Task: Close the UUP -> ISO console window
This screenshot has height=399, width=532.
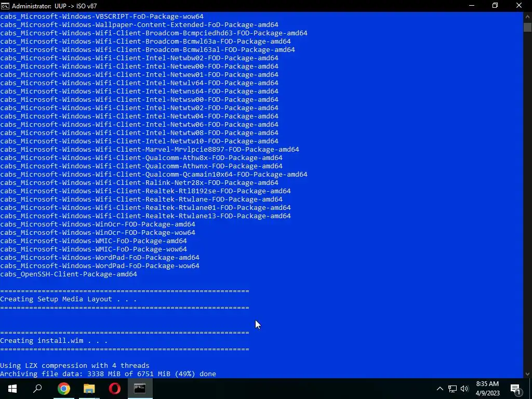Action: 519,6
